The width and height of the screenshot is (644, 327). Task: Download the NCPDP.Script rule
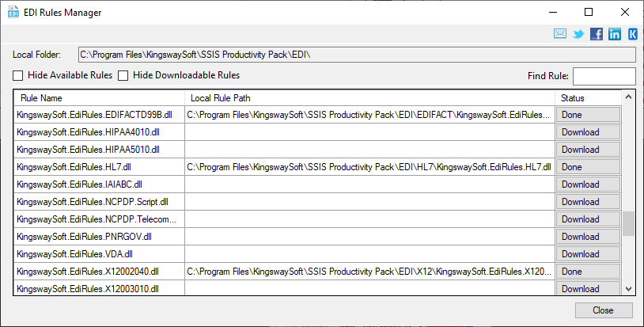[x=588, y=202]
